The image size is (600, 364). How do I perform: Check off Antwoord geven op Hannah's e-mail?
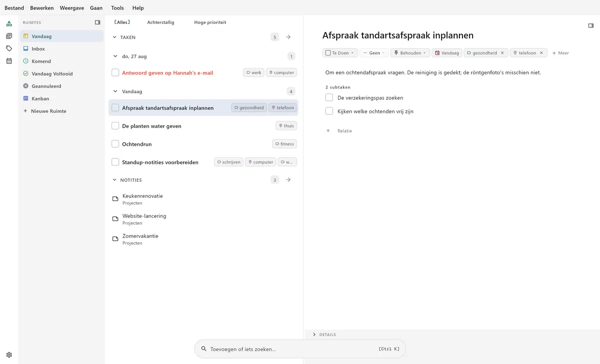pyautogui.click(x=115, y=72)
